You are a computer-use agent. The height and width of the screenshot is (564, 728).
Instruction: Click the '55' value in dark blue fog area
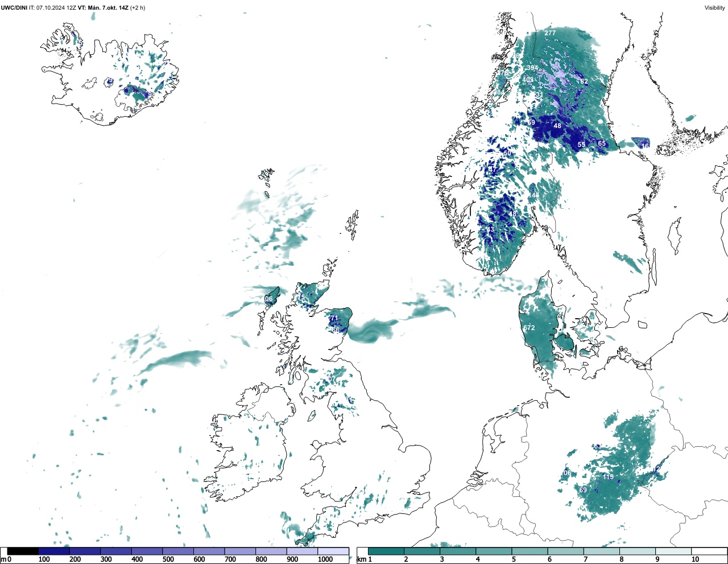pos(581,145)
